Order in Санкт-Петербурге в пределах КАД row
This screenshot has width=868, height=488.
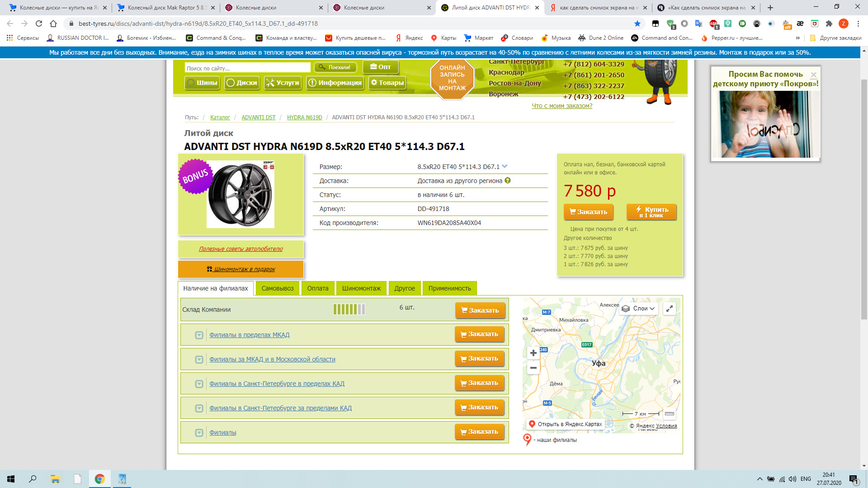[x=480, y=383]
